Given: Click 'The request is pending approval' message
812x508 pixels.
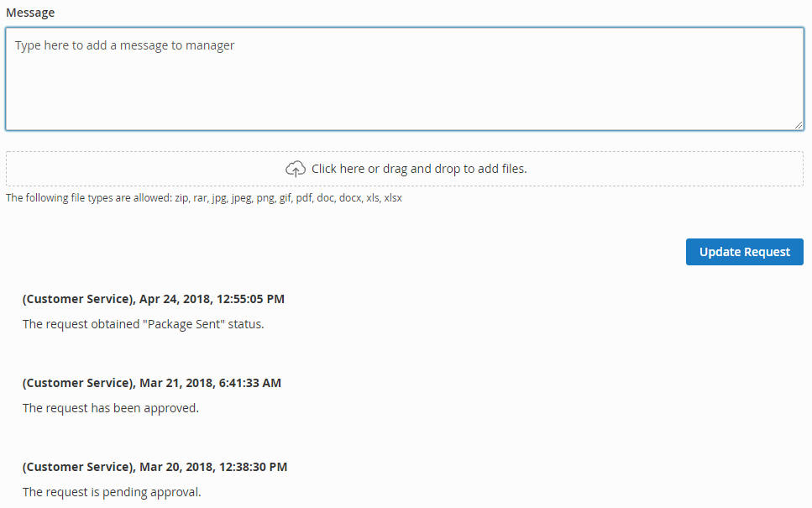Looking at the screenshot, I should [112, 492].
